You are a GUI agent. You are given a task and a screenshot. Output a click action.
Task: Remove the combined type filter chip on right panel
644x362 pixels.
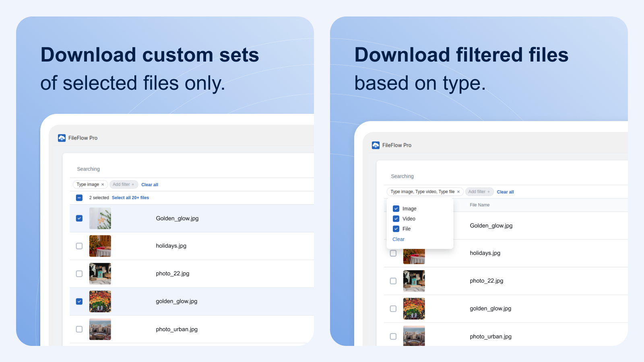(x=458, y=192)
